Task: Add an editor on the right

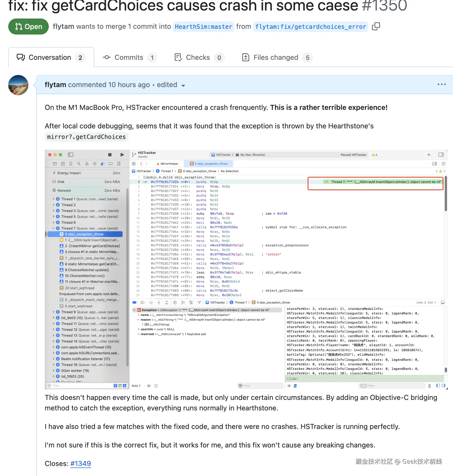Action: pos(444,164)
